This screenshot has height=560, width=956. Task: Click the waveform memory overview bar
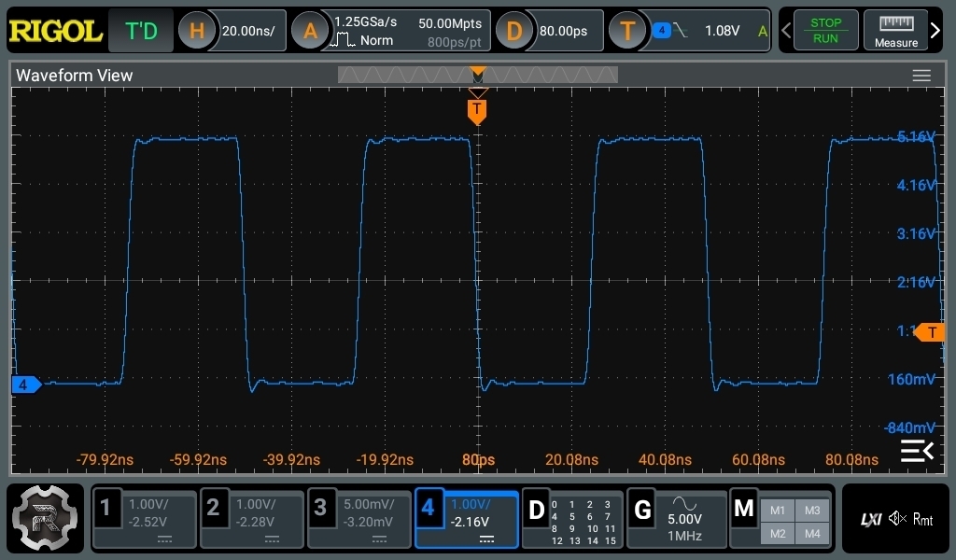(478, 75)
